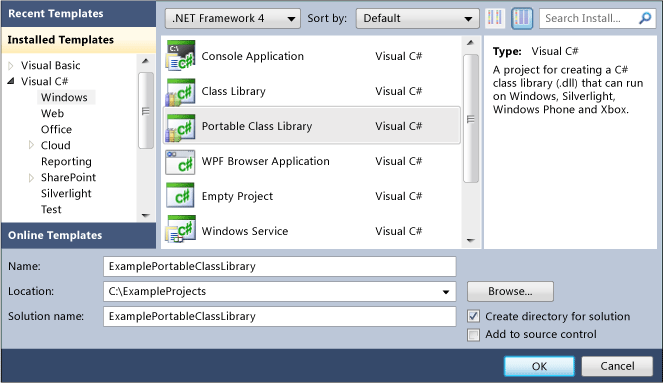Select the Windows Service template icon
663x383 pixels.
tap(181, 229)
